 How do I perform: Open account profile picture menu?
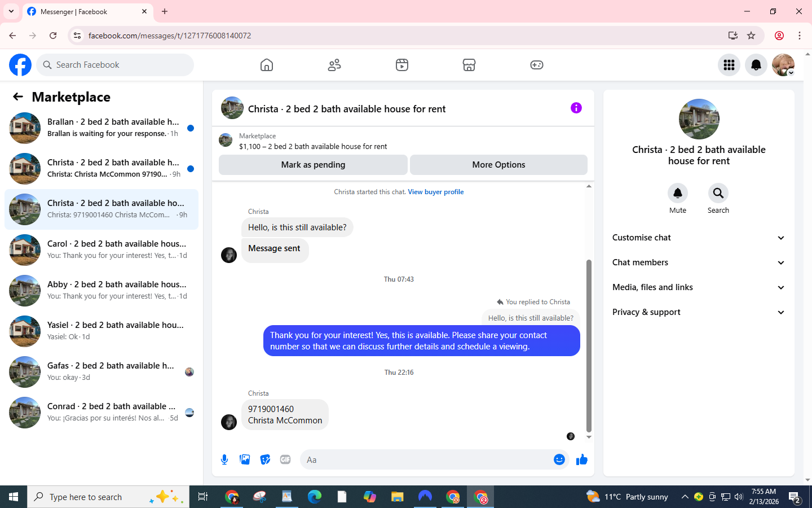click(x=783, y=65)
